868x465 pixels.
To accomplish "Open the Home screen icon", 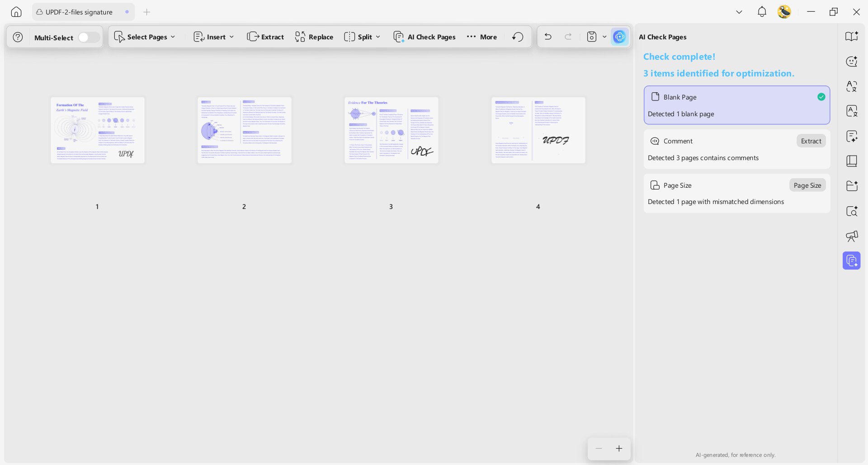I will click(x=16, y=12).
